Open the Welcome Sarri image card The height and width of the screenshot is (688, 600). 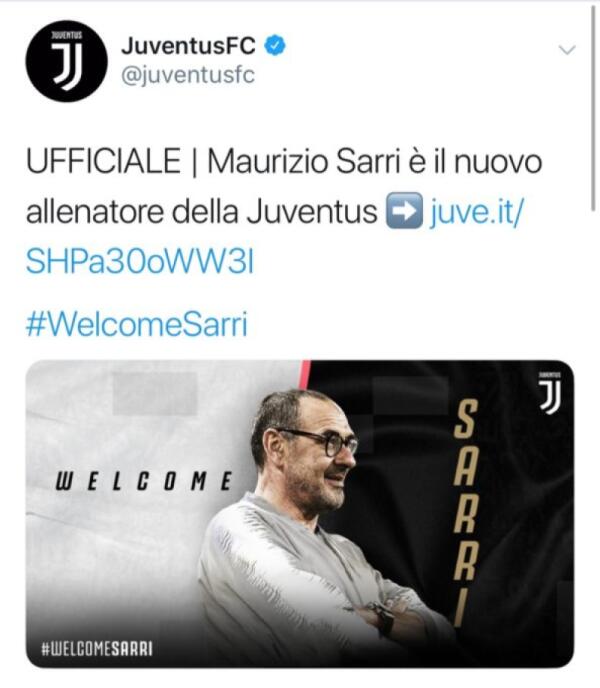[x=300, y=514]
